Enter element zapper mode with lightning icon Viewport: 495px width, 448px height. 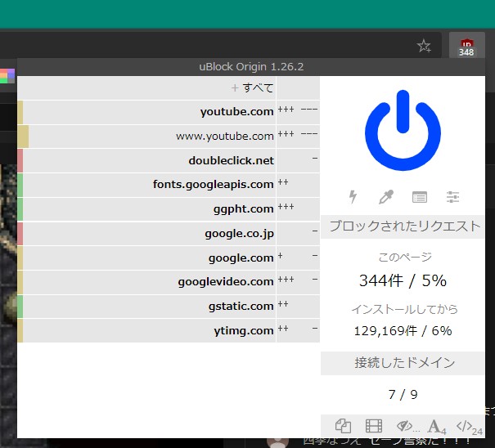[x=353, y=197]
